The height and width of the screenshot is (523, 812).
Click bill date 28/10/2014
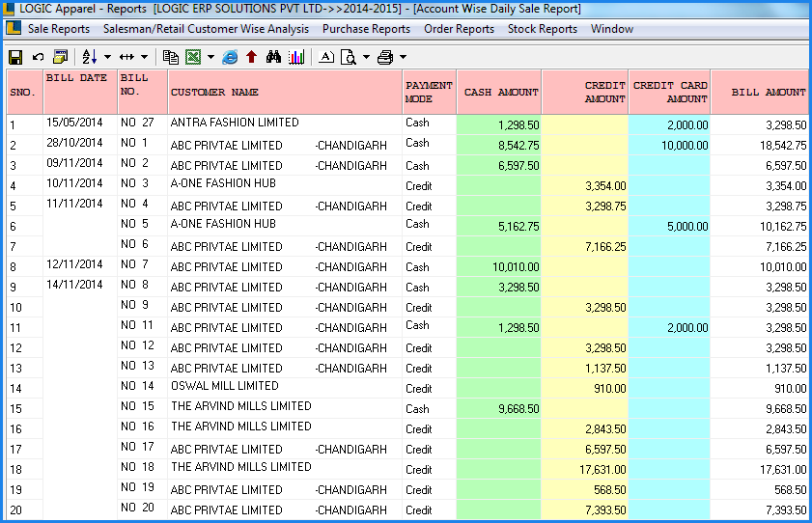tap(74, 143)
